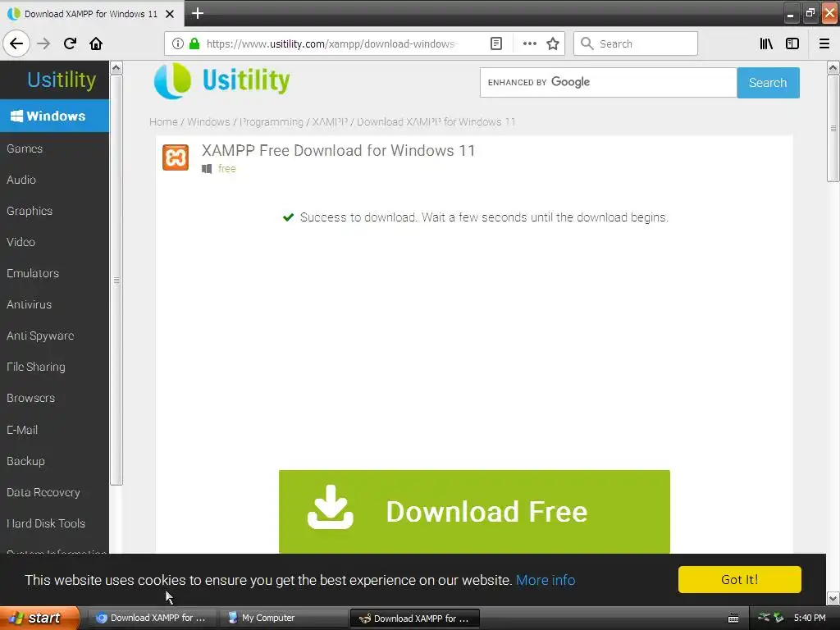Select the Download XAMPP for Windows 11 tab
The width and height of the screenshot is (840, 630).
91,14
